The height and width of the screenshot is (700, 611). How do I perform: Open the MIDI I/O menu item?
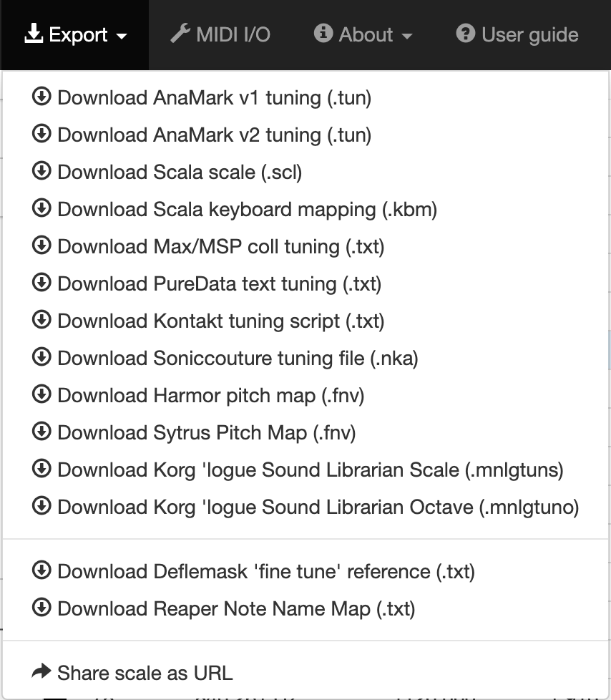coord(220,34)
